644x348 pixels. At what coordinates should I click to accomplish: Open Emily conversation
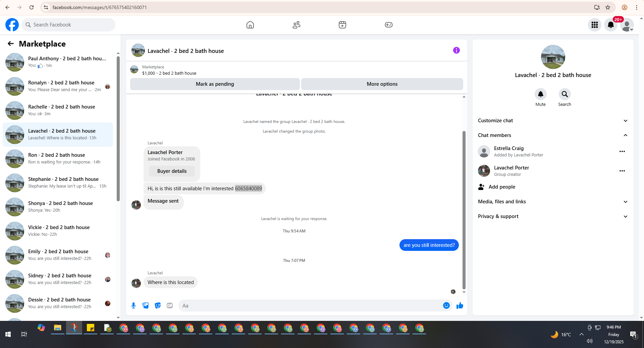[x=58, y=255]
